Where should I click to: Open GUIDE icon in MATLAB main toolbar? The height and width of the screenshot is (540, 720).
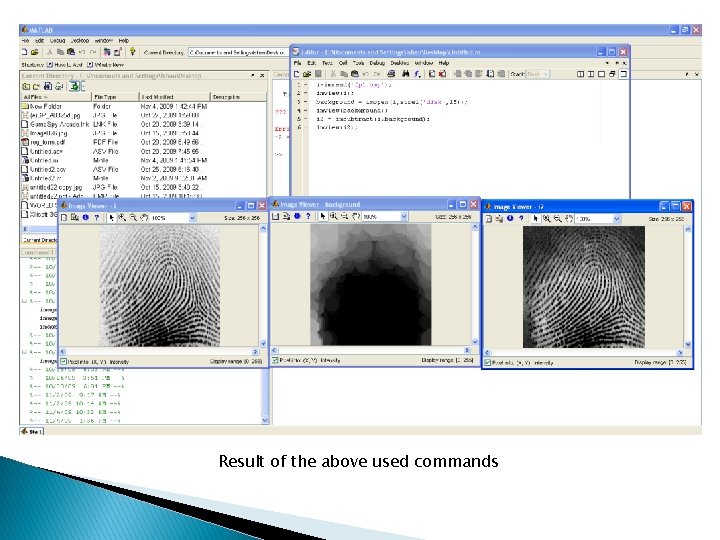click(118, 52)
